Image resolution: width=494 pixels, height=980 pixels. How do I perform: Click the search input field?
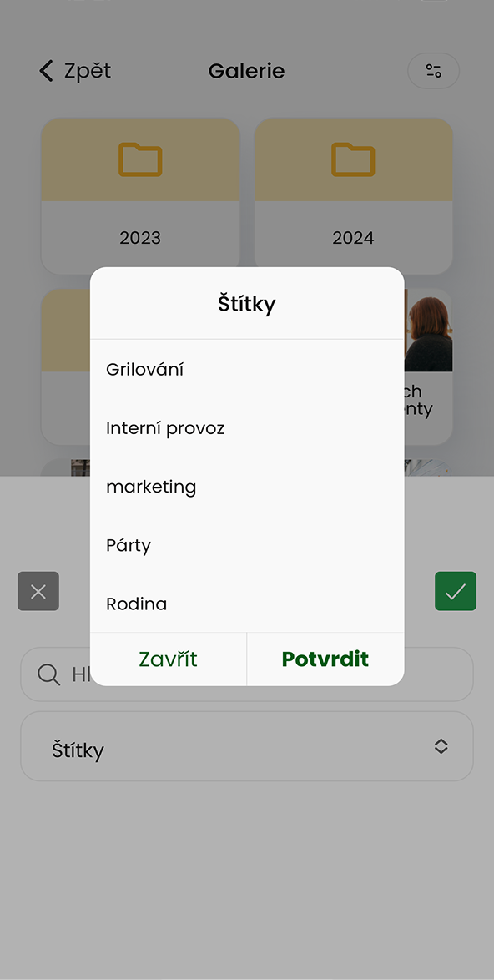247,674
